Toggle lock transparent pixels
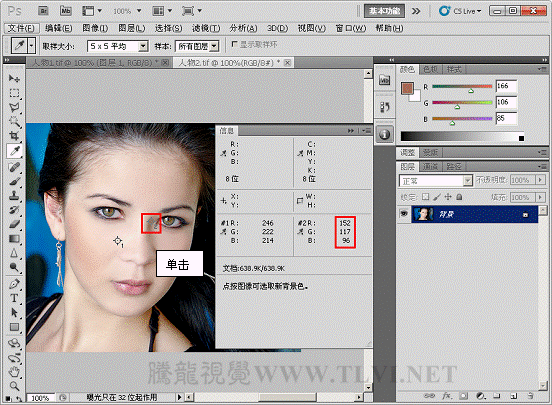Viewport: 552px width, 405px height. 426,197
